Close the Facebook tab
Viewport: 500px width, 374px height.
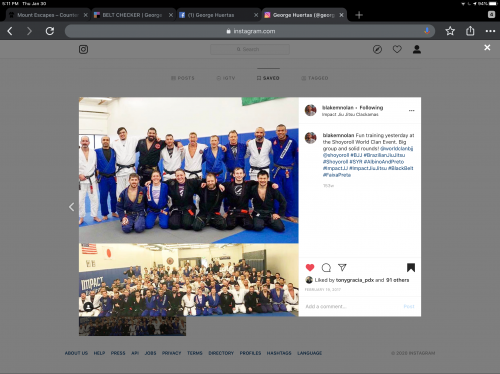pyautogui.click(x=256, y=15)
